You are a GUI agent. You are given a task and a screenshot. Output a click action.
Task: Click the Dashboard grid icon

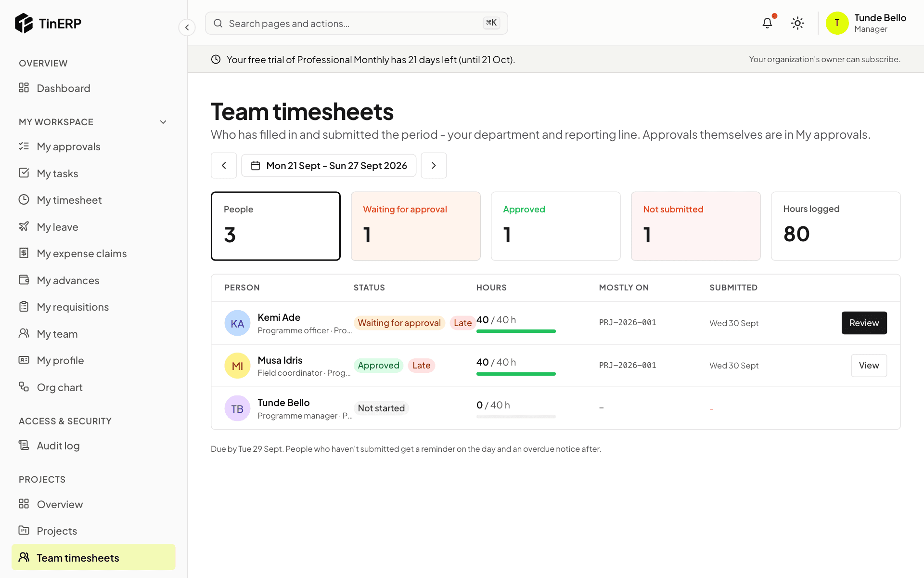(24, 88)
